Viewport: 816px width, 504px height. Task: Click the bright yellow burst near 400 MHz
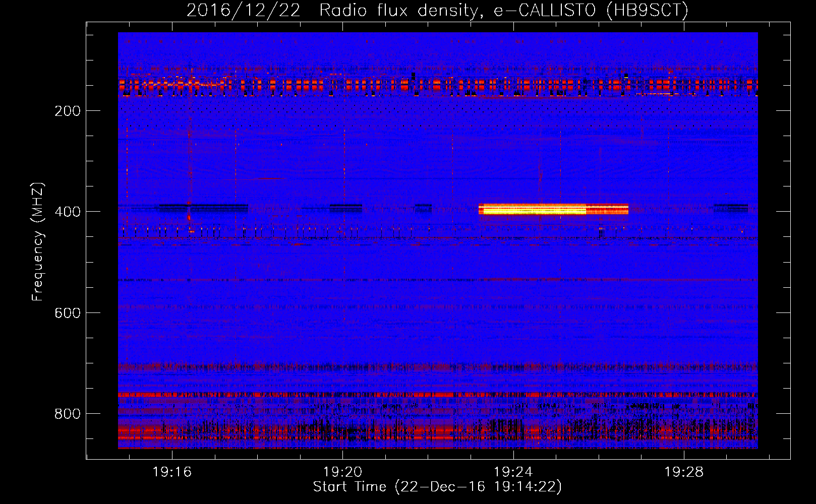point(553,209)
